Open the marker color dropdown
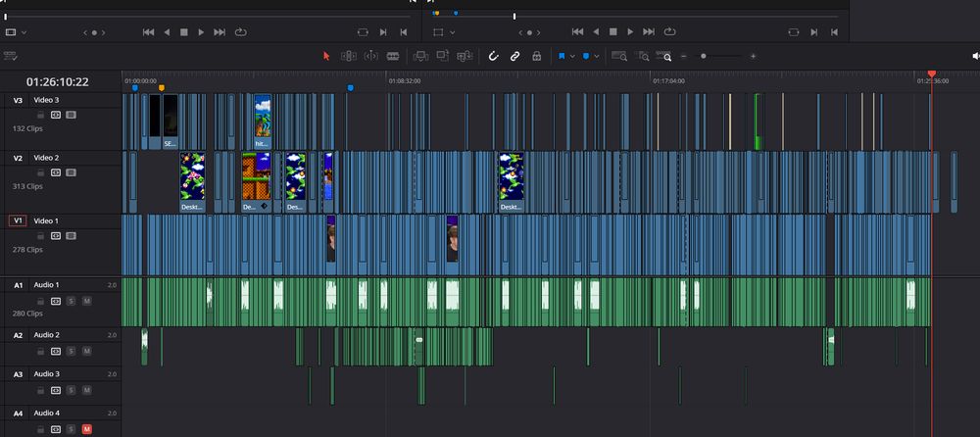The image size is (980, 437). pos(596,56)
